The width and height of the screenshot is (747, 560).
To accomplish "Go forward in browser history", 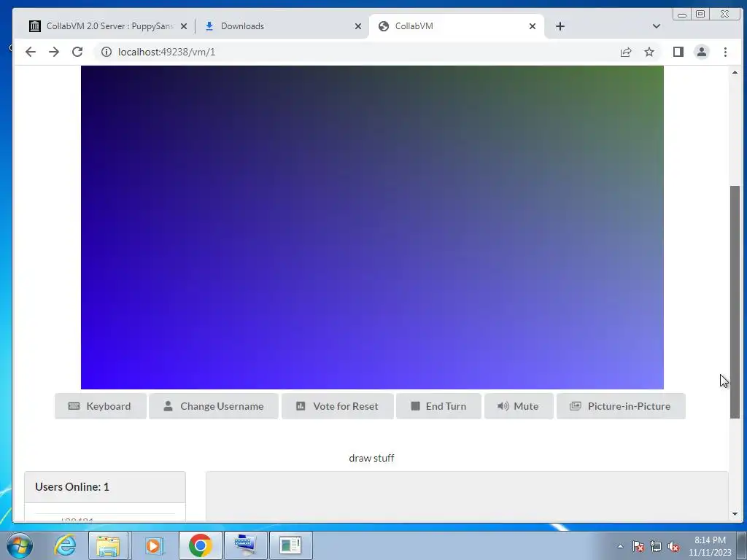I will 54,52.
